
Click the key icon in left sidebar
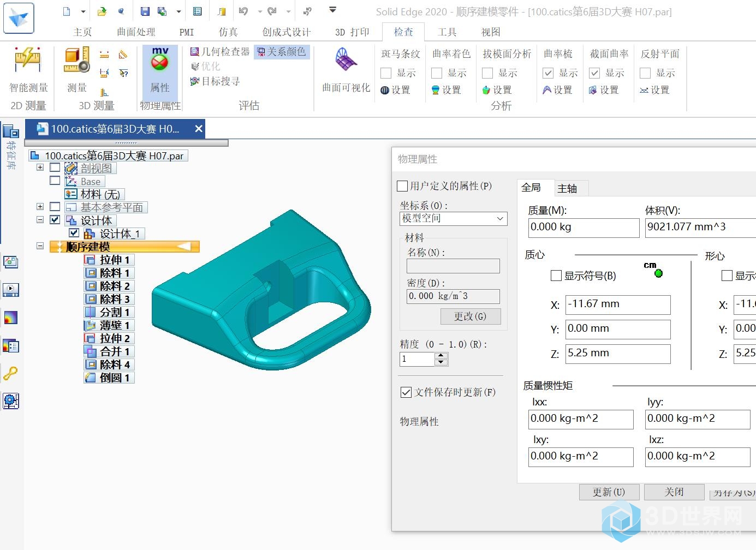(10, 373)
